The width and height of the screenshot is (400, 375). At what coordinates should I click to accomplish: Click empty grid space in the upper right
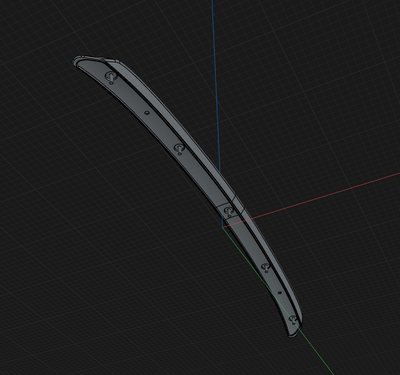point(317,67)
